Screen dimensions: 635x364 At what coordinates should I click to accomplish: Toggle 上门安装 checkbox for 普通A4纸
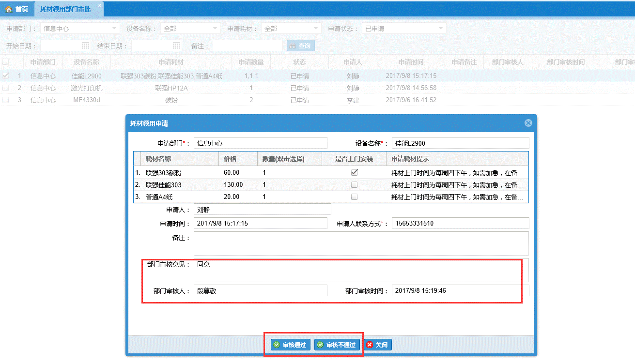click(x=355, y=197)
